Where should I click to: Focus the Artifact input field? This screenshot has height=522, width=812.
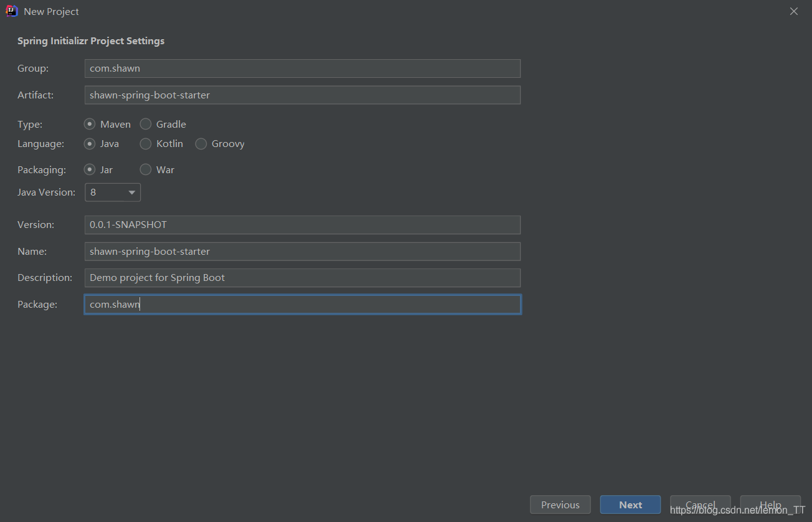pyautogui.click(x=303, y=95)
